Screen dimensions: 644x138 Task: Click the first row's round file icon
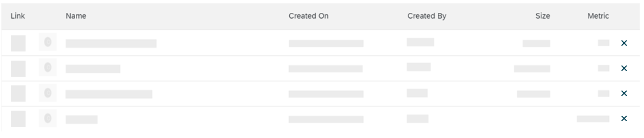point(48,42)
